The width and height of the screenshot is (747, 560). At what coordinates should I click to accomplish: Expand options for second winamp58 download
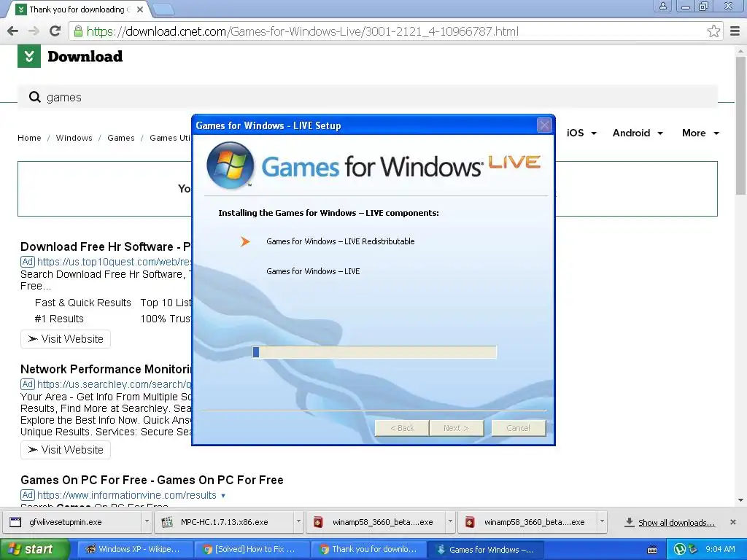602,522
